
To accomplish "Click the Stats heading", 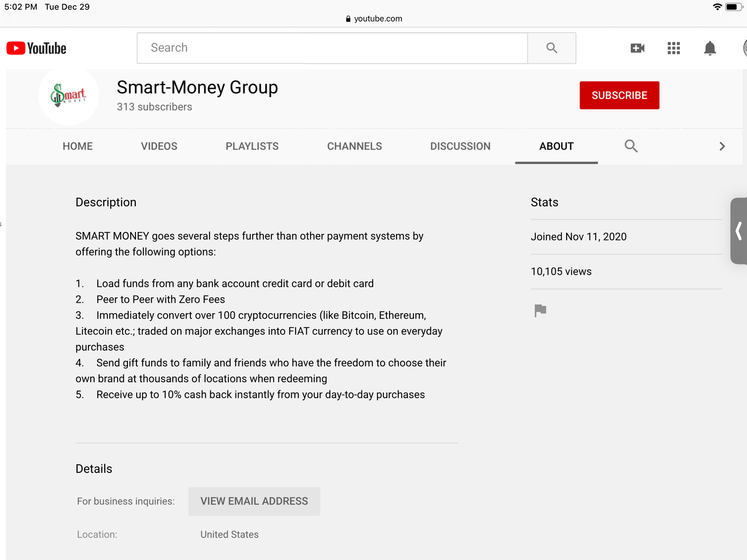I will 545,202.
